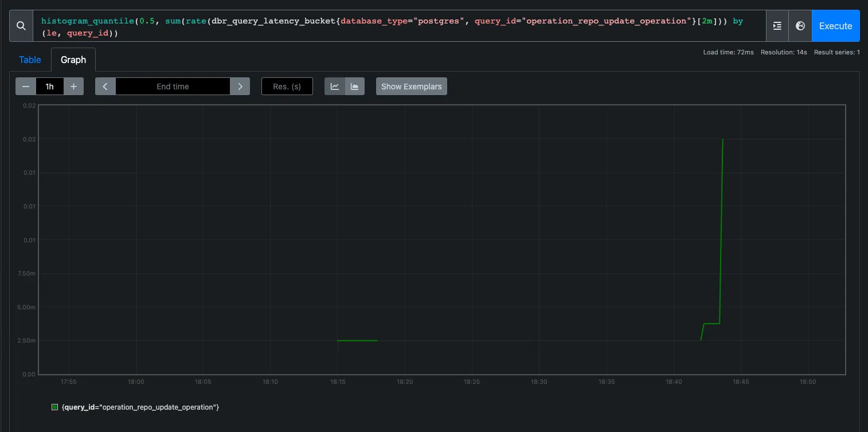The width and height of the screenshot is (868, 432).
Task: Click the minus icon to shorten time range
Action: 25,86
